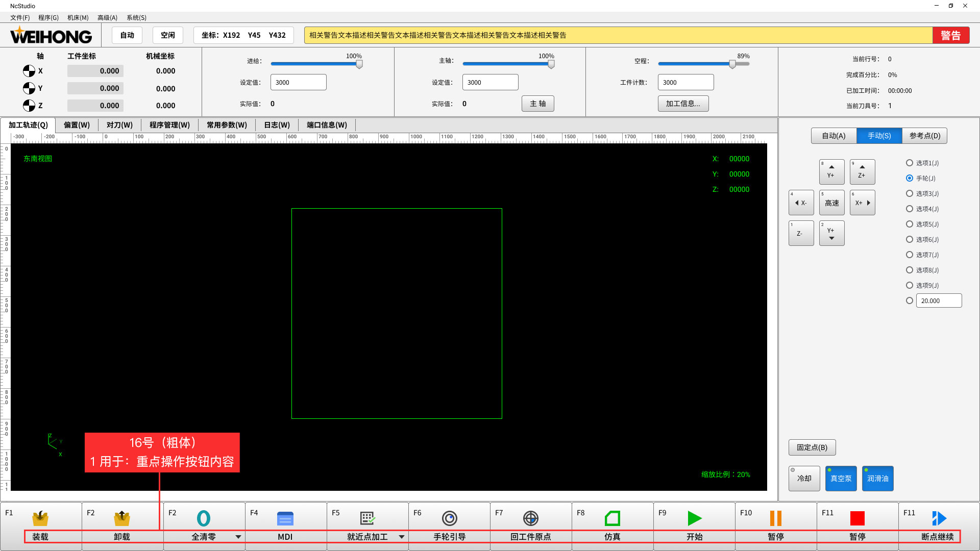Screen dimensions: 980x551
Task: Jog down with the Z- button
Action: (x=801, y=233)
